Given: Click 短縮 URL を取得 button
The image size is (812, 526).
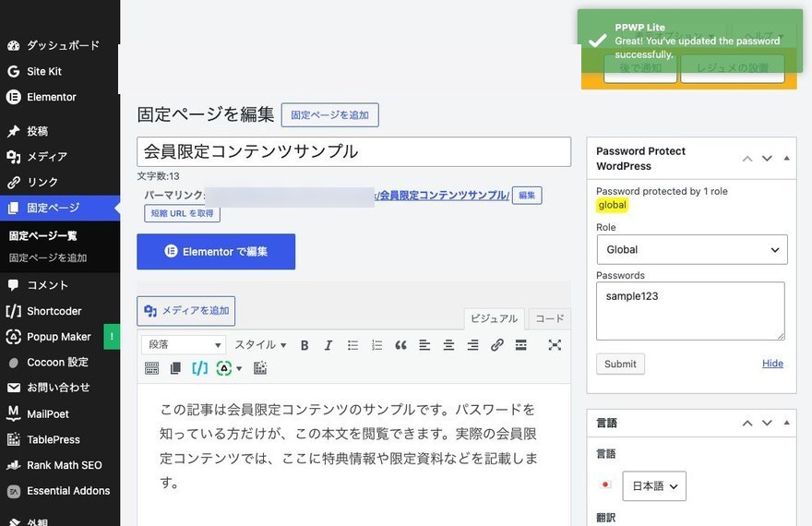Looking at the screenshot, I should pos(182,213).
